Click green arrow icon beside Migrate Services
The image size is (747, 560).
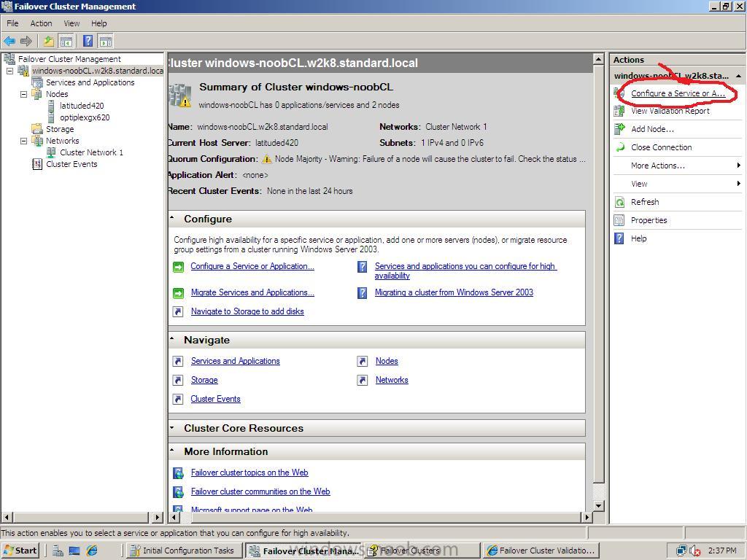tap(178, 293)
